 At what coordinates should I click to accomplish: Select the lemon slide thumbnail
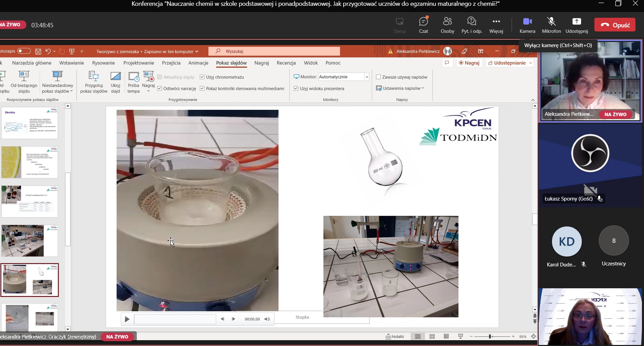point(30,162)
